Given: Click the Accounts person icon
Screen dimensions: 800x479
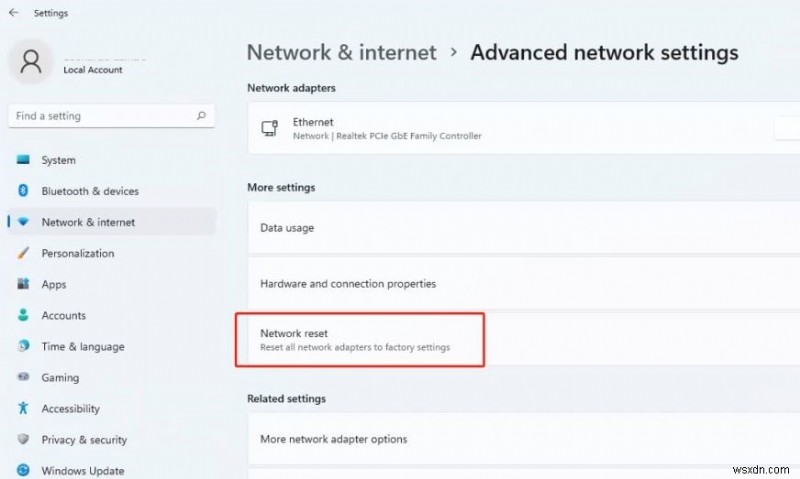Looking at the screenshot, I should (x=23, y=315).
